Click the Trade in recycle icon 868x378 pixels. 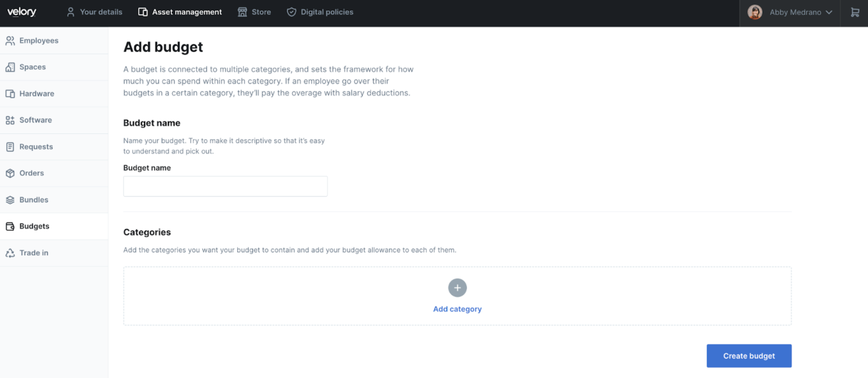pos(10,253)
